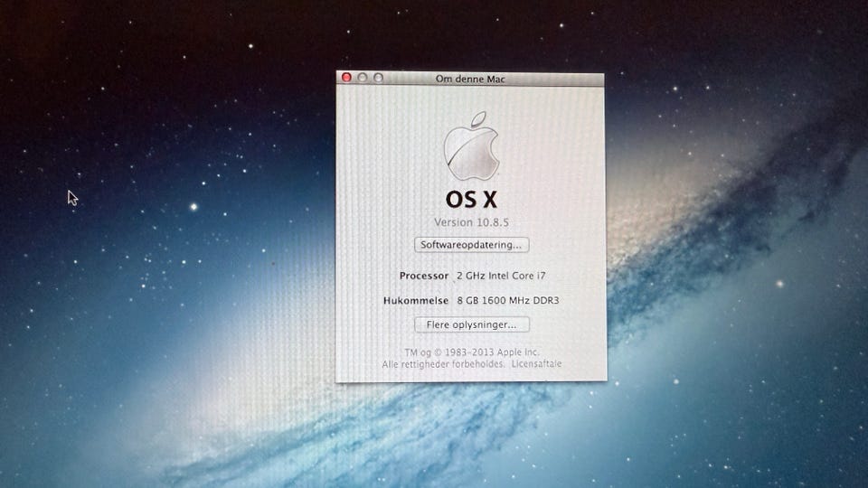Click the Om denne Mac title bar

tap(470, 79)
